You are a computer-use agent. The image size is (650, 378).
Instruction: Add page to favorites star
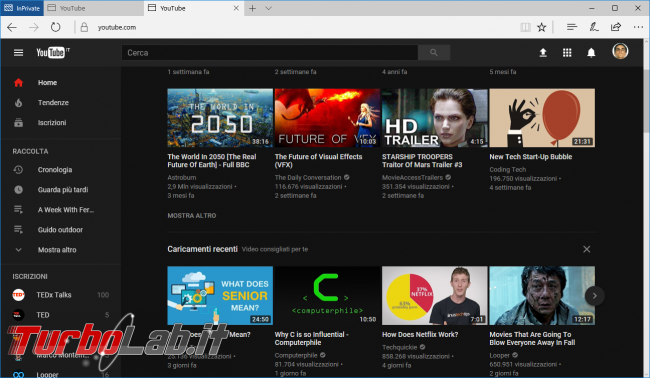point(541,27)
